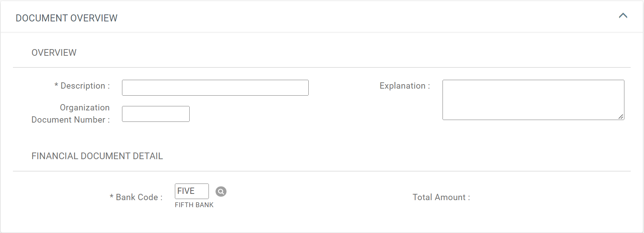Click the Organization Document Number label

coord(71,113)
